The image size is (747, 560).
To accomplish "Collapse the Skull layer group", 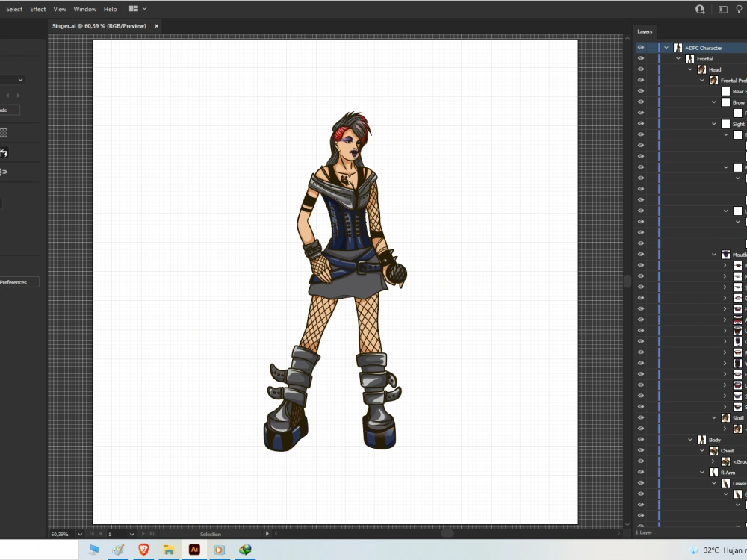I will (714, 417).
